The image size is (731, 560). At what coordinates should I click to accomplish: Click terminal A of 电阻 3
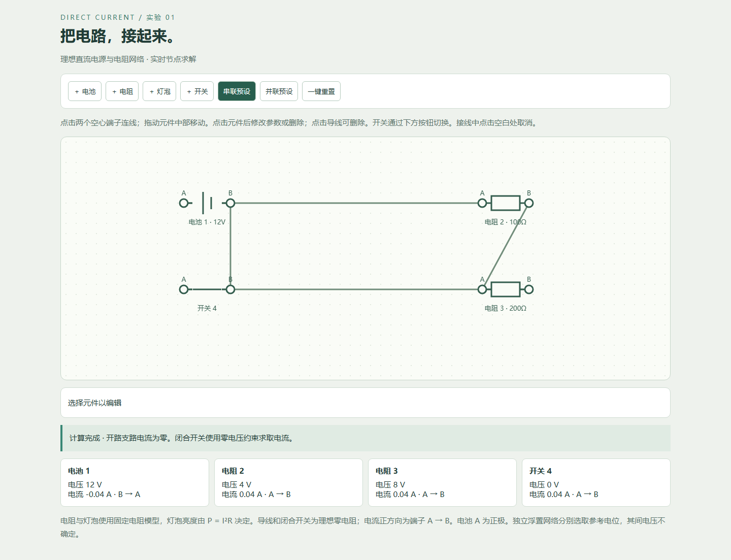482,289
